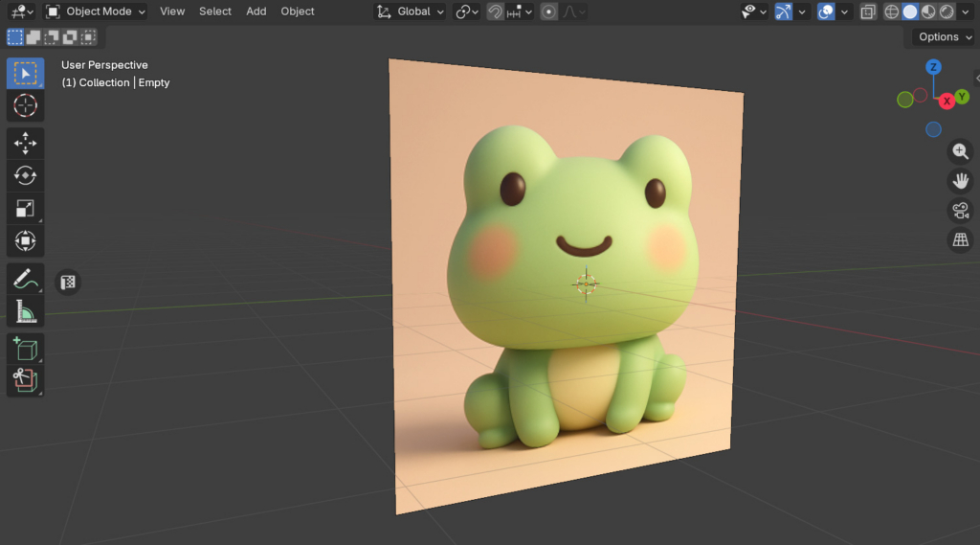980x545 pixels.
Task: Select the Add Cube tool
Action: 25,349
